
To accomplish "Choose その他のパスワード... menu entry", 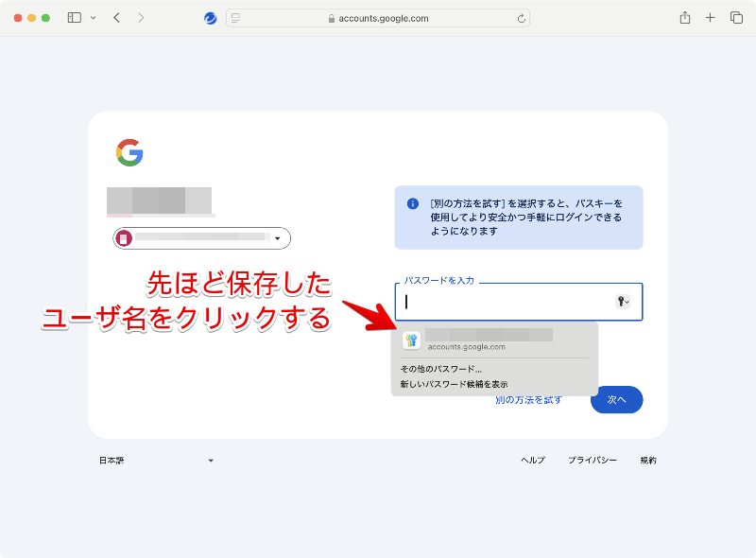I will 441,369.
